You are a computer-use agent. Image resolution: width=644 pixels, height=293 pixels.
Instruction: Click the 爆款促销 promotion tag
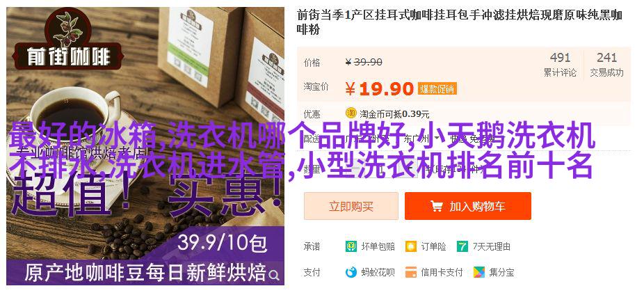click(437, 89)
